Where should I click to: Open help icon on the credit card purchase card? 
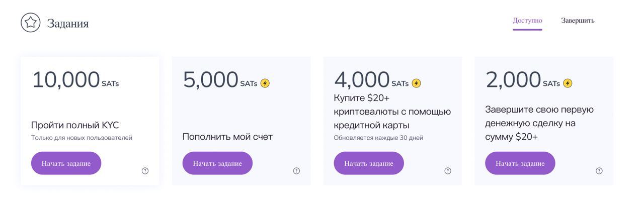pyautogui.click(x=448, y=171)
